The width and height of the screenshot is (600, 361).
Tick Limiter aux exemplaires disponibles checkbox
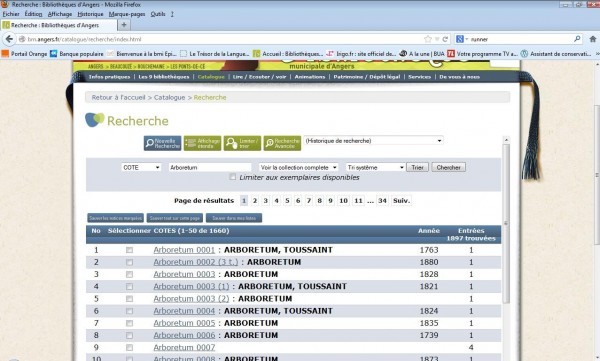tap(232, 177)
